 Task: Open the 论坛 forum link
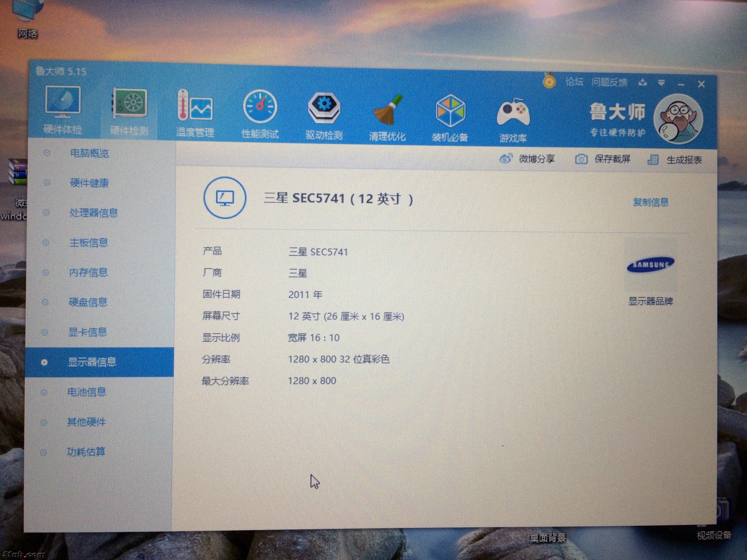[574, 82]
